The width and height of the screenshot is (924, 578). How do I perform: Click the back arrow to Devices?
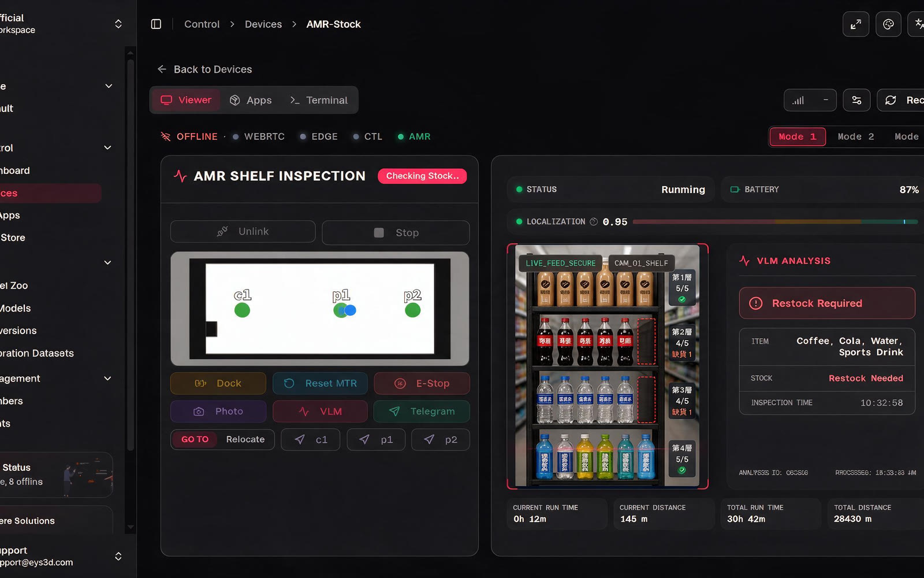coord(162,69)
